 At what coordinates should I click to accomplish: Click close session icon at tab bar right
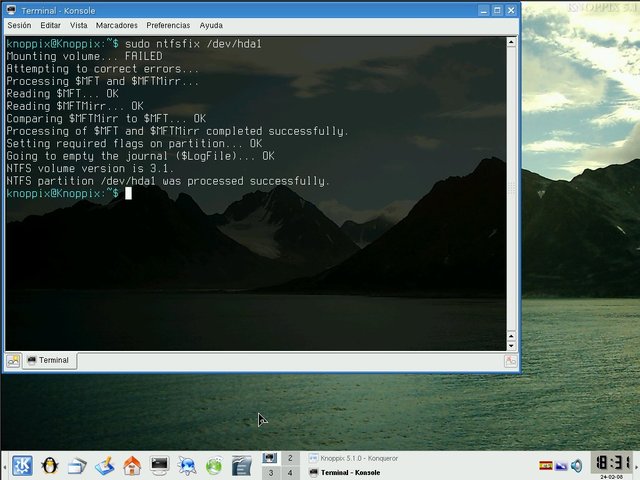tap(510, 361)
